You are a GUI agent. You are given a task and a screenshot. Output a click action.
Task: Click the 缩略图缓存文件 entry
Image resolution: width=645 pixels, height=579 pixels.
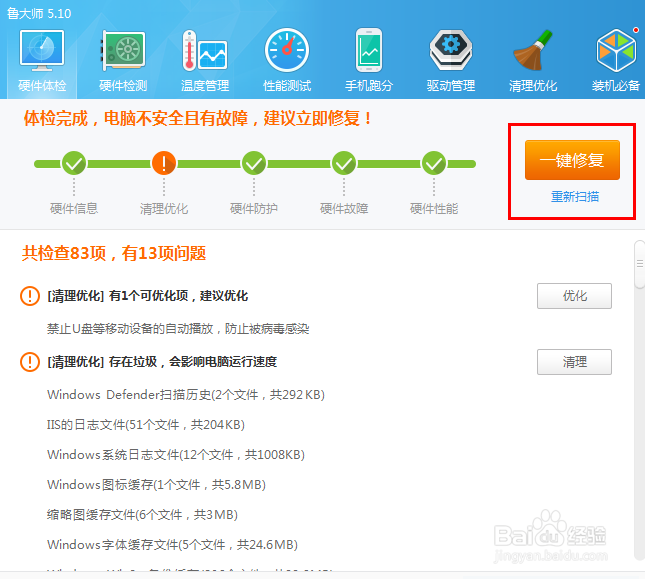[142, 514]
